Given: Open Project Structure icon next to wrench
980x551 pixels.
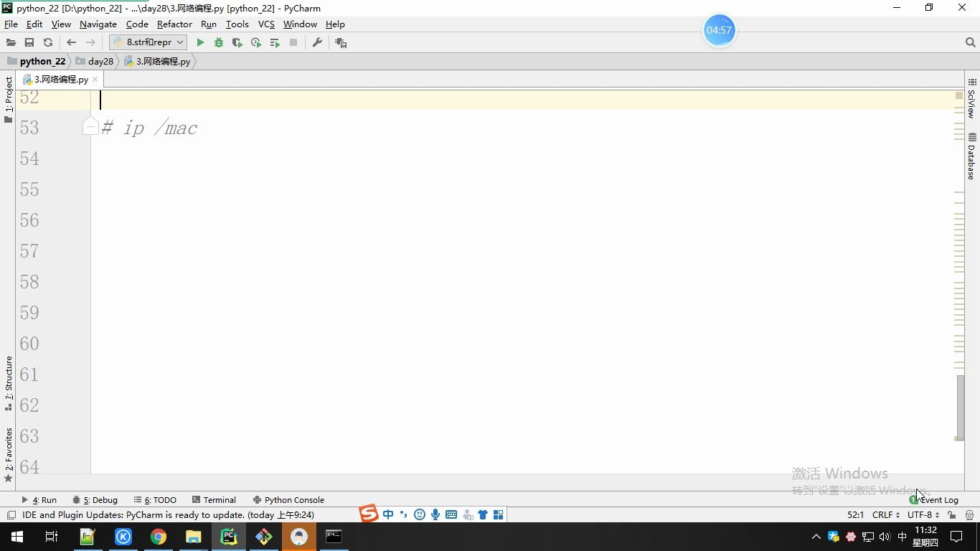Looking at the screenshot, I should point(341,42).
